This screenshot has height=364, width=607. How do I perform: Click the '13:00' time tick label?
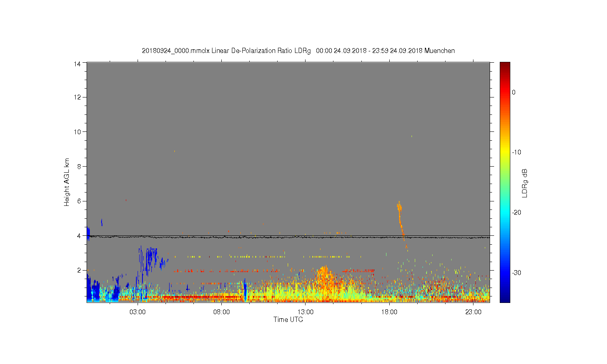coord(306,312)
